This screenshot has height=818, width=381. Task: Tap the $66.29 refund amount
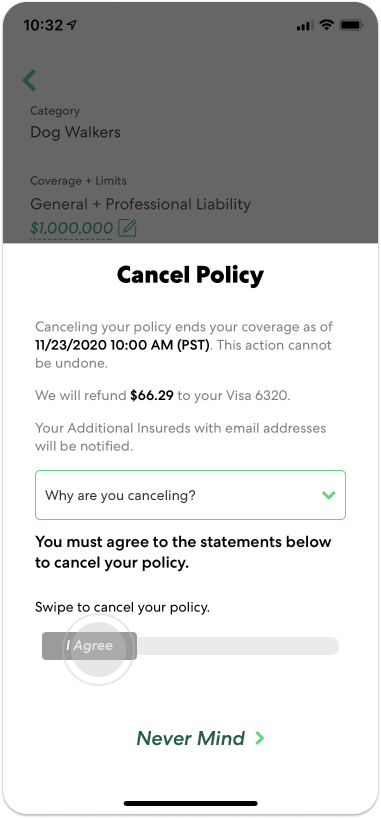[x=152, y=395]
